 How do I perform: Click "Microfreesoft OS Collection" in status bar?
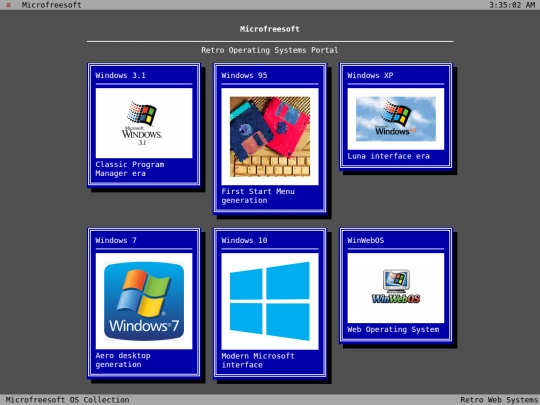click(68, 400)
